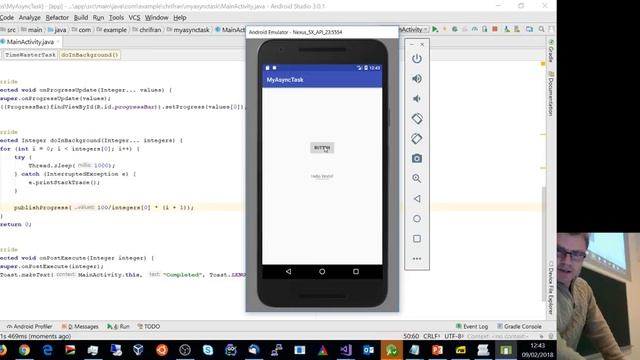The width and height of the screenshot is (640, 360).
Task: Open Android Profiler tool window
Action: tap(29, 327)
